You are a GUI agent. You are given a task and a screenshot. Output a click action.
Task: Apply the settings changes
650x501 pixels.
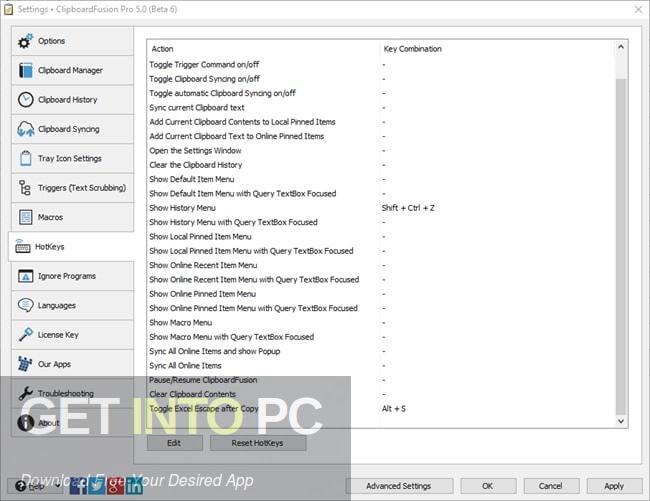click(x=614, y=486)
